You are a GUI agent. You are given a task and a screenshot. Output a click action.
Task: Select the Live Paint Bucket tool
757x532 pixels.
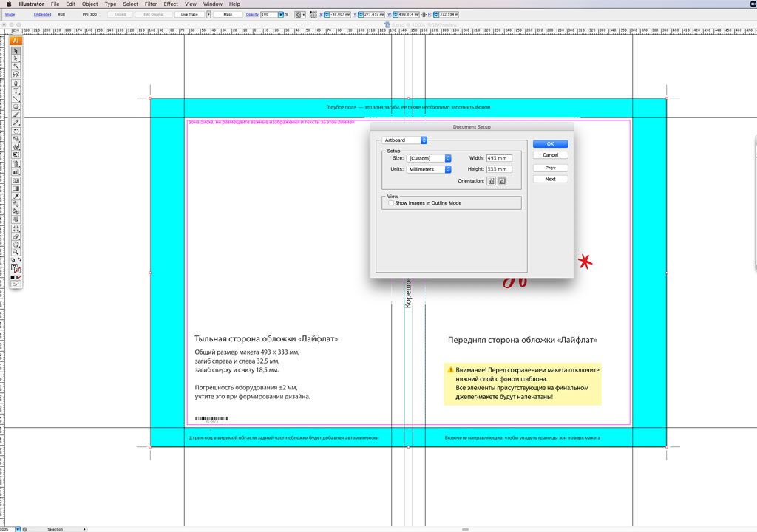point(16,211)
